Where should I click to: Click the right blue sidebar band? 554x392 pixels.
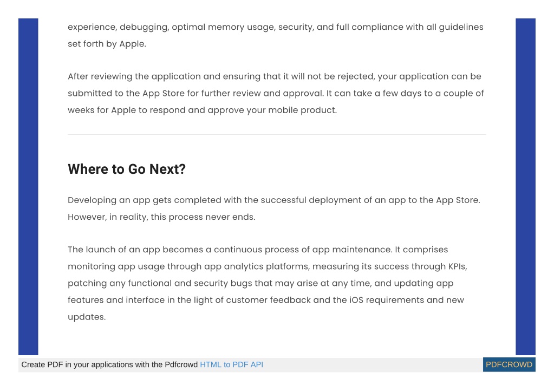525,186
